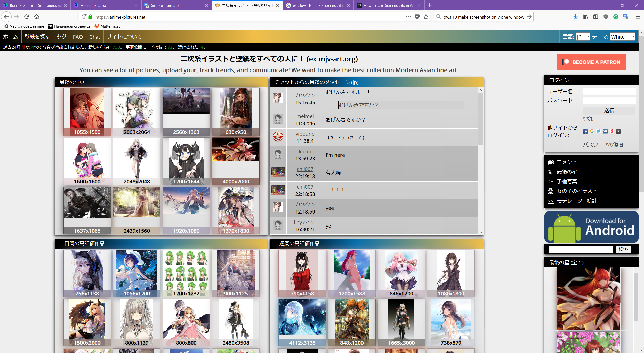Bookmark this page with the star
This screenshot has height=353, width=644.
point(426,17)
